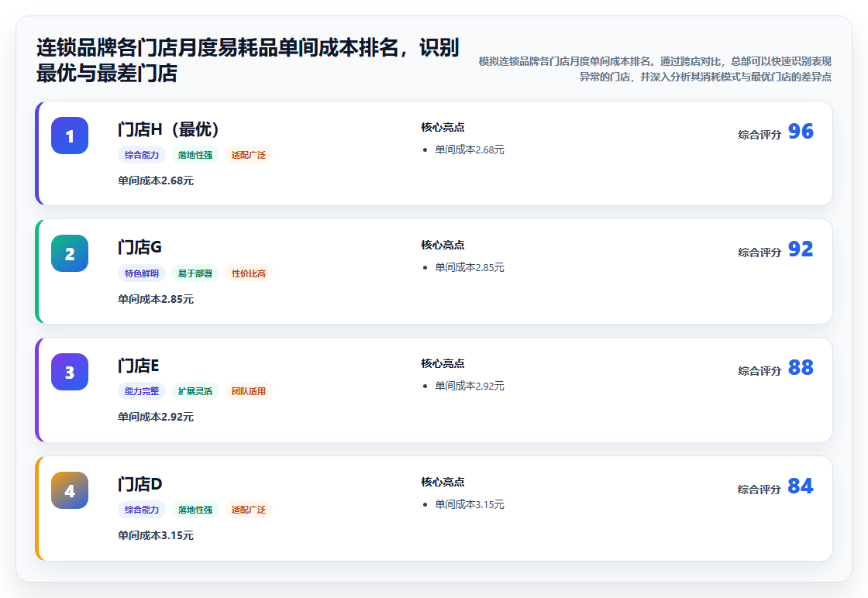Click bullet item 单间成本2.92元
This screenshot has height=598, width=868.
(470, 386)
